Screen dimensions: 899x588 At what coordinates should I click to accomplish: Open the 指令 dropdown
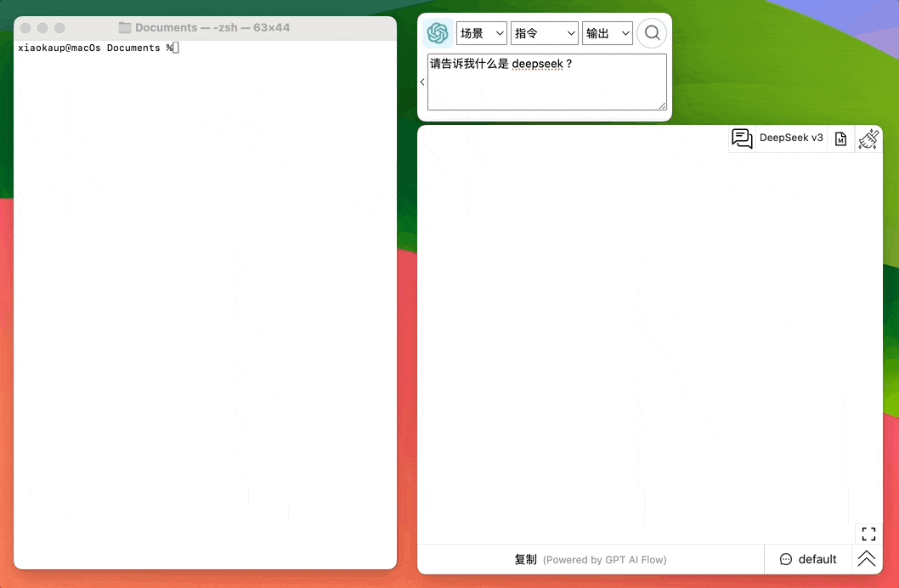coord(544,33)
